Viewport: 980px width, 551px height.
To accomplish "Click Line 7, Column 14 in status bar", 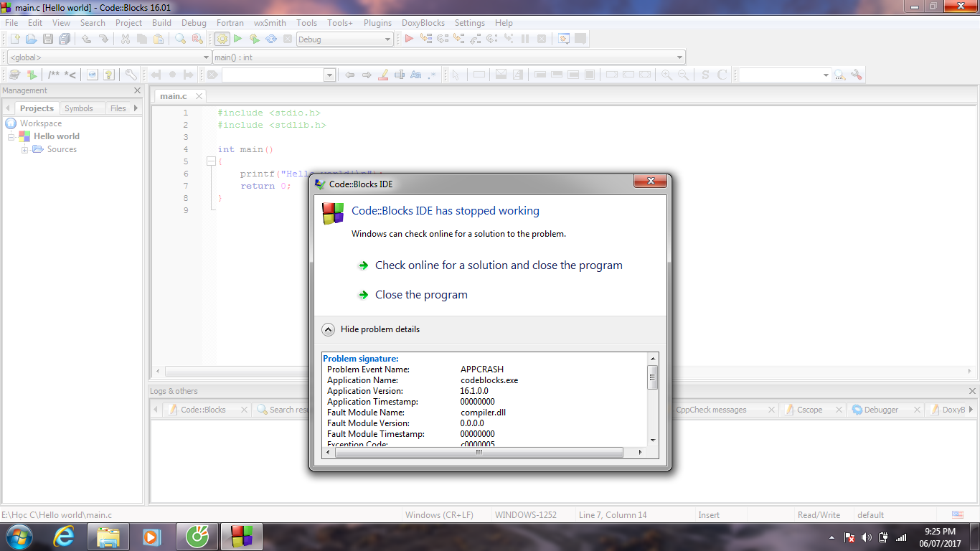I will click(613, 515).
